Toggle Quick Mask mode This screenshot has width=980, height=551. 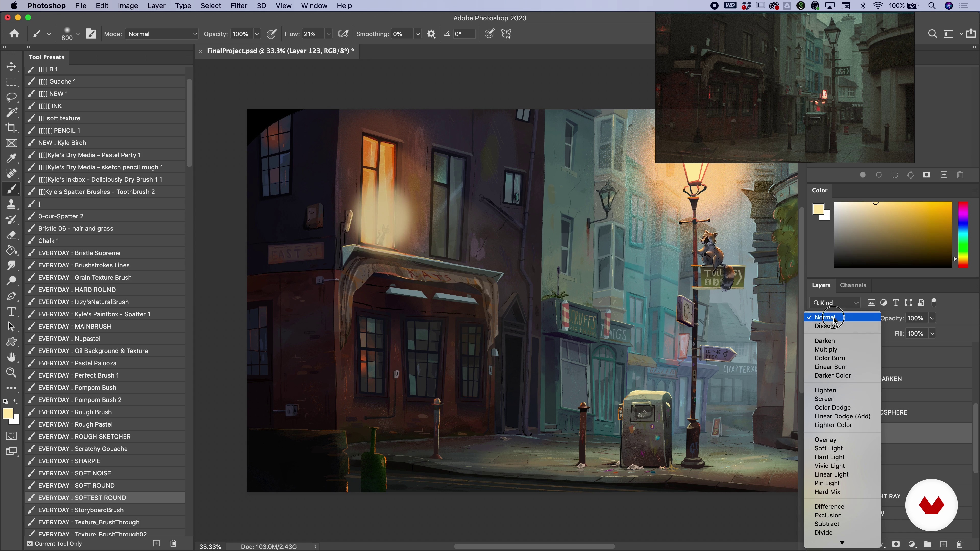(x=11, y=436)
